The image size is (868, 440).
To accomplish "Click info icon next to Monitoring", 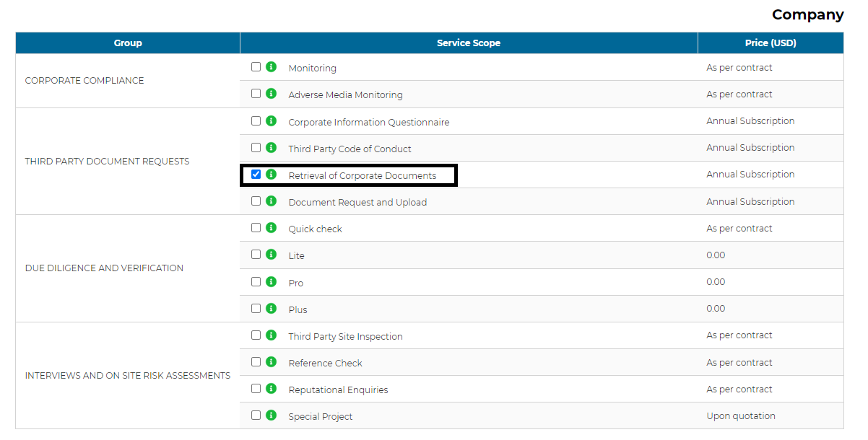I will pyautogui.click(x=272, y=67).
